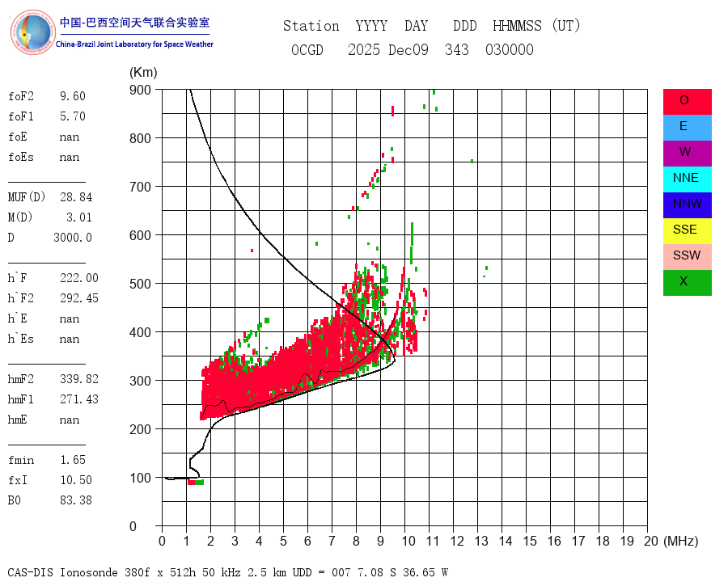Click the h`F2 value 292.45
728x582 pixels.
click(x=79, y=298)
